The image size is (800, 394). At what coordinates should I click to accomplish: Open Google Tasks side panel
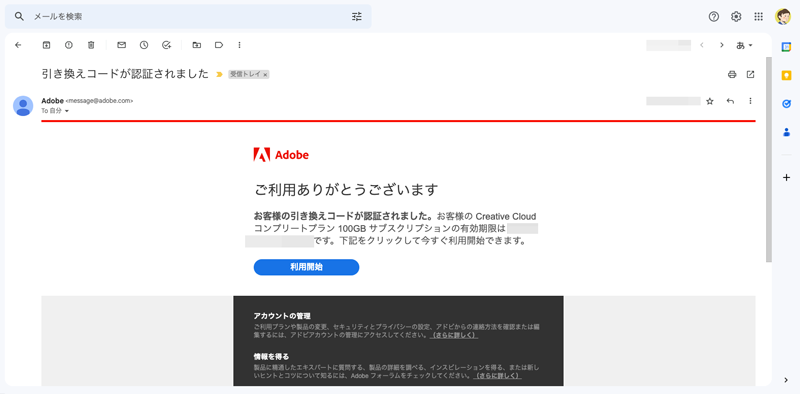786,104
